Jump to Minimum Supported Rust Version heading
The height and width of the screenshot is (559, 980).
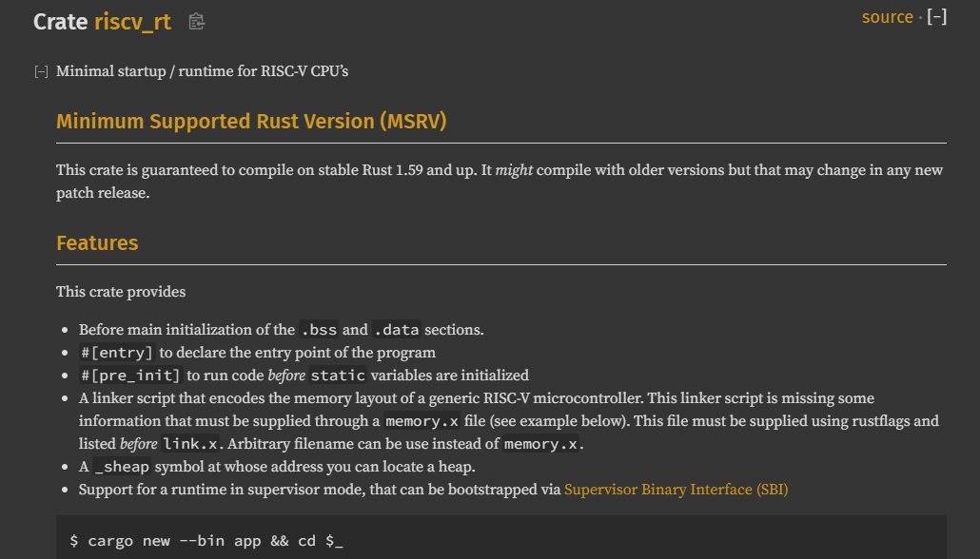251,122
